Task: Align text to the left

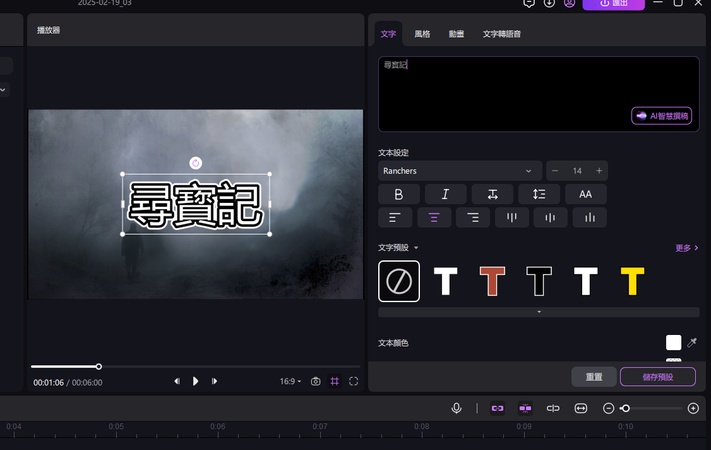Action: [x=395, y=218]
